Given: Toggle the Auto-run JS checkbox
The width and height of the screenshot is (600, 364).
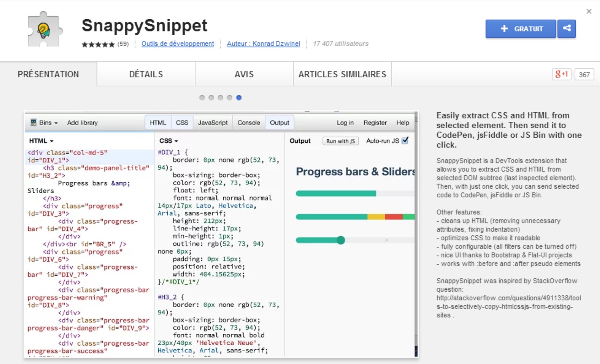Looking at the screenshot, I should [x=405, y=141].
